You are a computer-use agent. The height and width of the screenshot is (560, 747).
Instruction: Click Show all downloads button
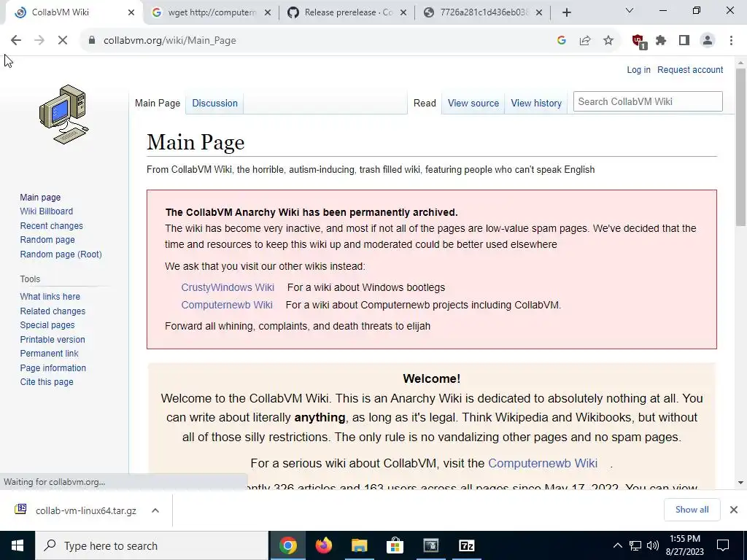point(692,510)
